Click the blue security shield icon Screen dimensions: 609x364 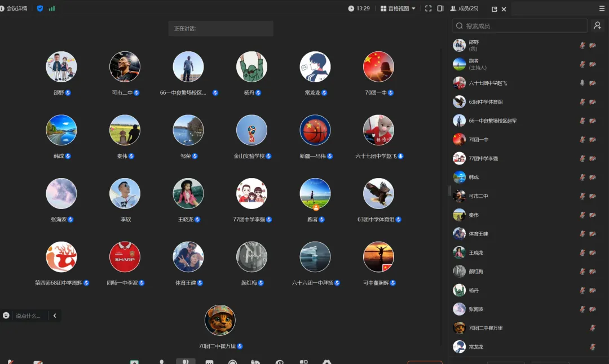[40, 8]
